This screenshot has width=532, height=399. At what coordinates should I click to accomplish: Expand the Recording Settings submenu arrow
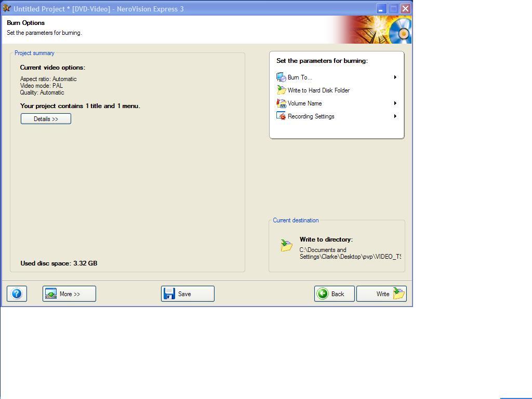click(x=395, y=116)
